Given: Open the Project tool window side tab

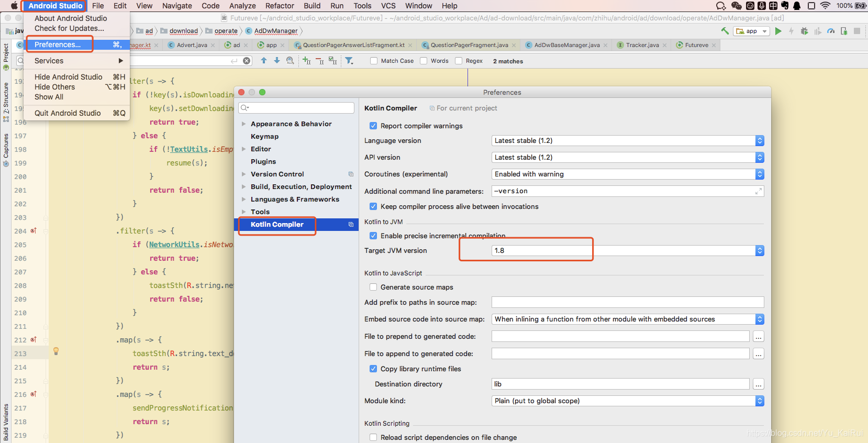Looking at the screenshot, I should tap(6, 56).
